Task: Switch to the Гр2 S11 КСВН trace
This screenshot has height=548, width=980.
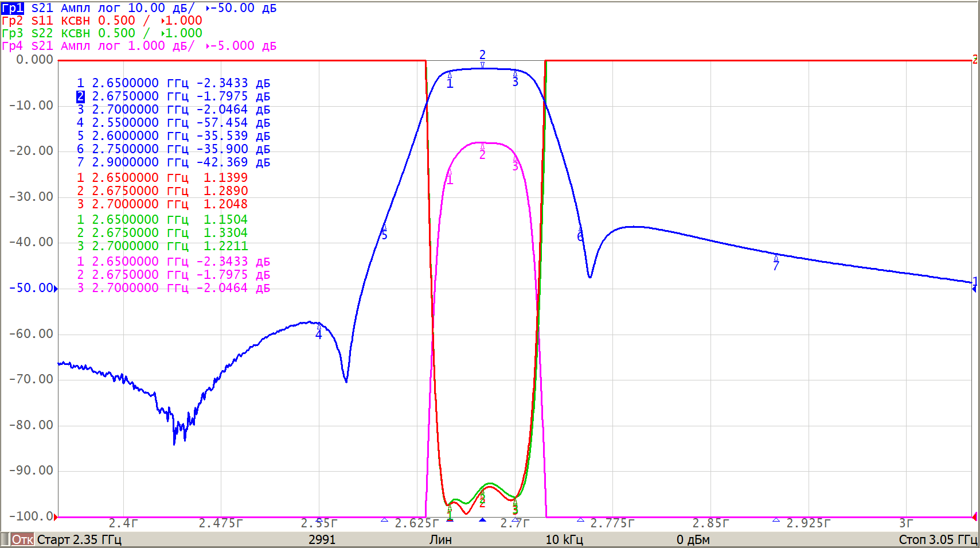Action: pyautogui.click(x=13, y=21)
